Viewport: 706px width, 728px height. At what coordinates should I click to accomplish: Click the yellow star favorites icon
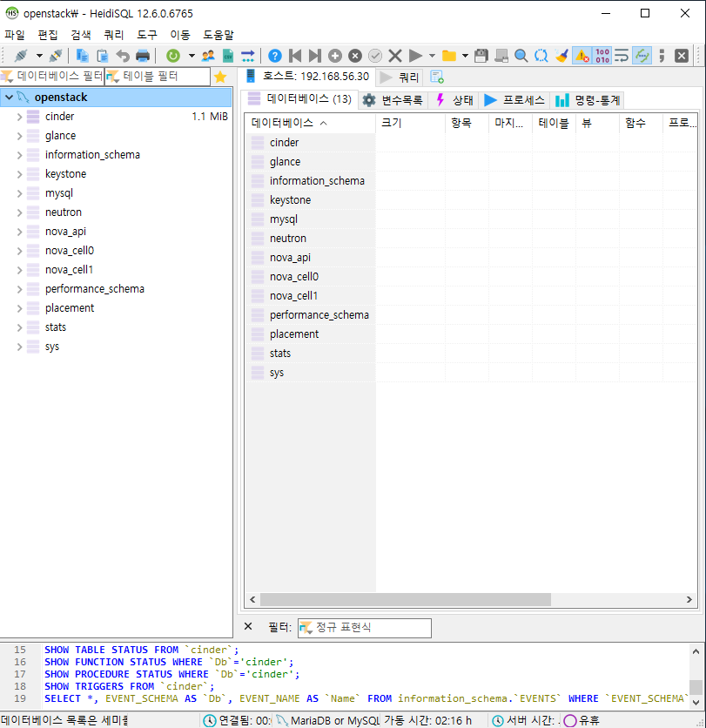pos(220,77)
